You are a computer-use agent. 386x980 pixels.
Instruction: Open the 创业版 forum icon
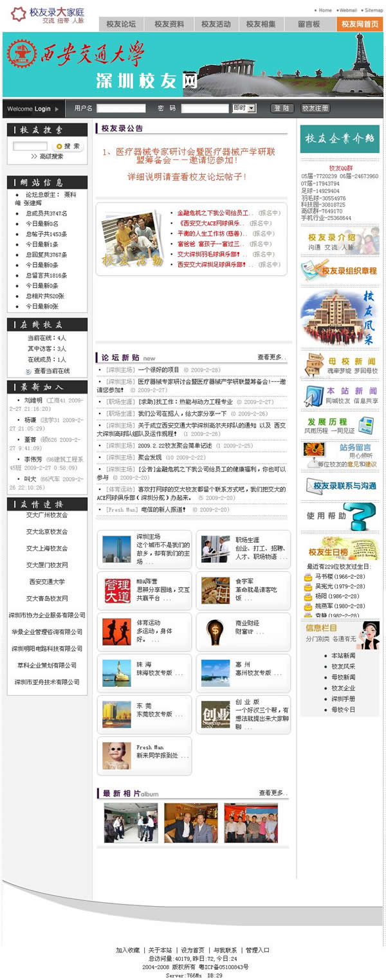click(x=216, y=714)
